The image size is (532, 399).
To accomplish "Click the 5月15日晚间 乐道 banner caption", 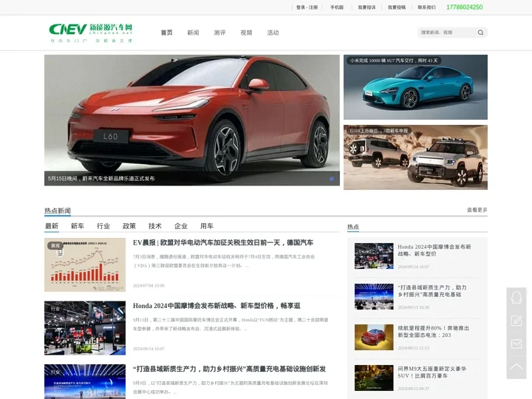I will click(x=101, y=179).
